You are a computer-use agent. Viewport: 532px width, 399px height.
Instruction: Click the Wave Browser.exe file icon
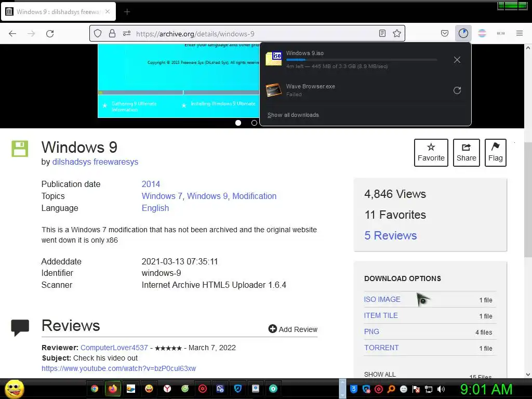[x=274, y=90]
